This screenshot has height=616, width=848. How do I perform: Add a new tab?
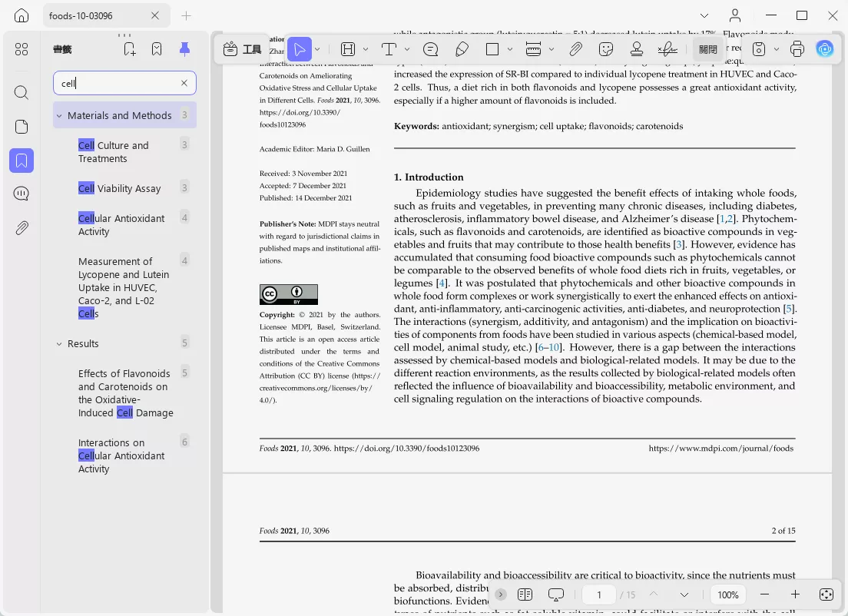point(186,15)
